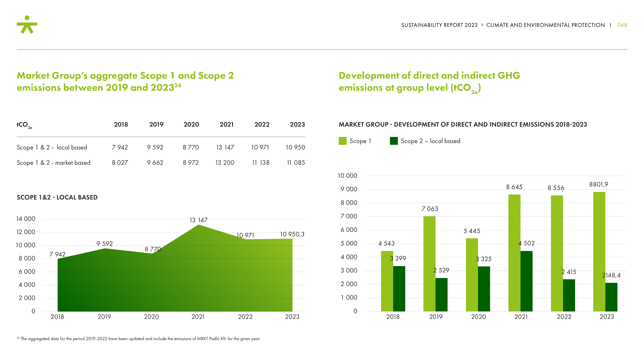Click the 2021 Scope 2 bar labeled 4 502

point(526,281)
